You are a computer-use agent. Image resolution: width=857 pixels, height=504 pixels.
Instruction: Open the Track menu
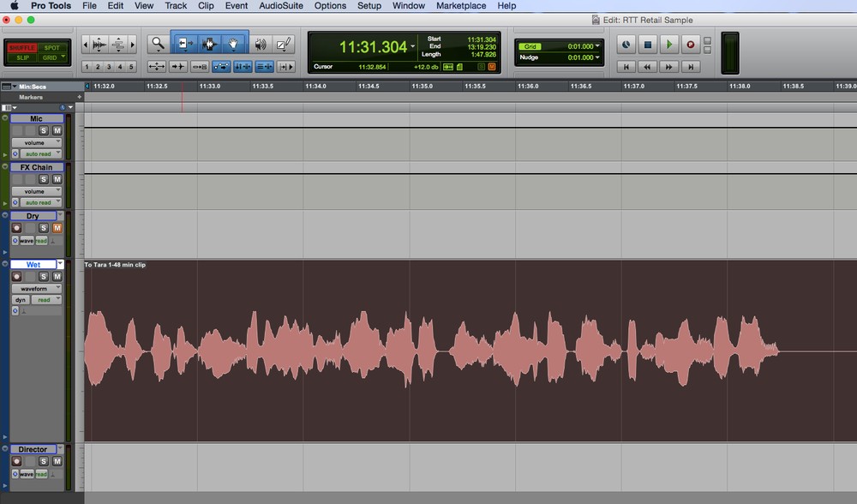(176, 6)
